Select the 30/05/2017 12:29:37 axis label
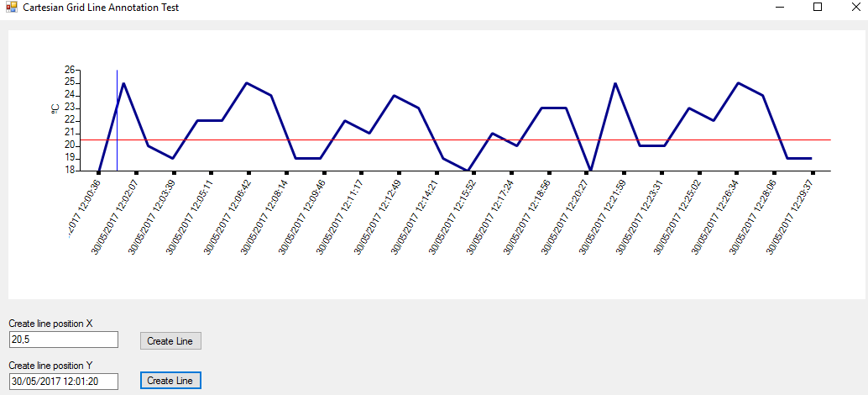The height and width of the screenshot is (395, 868). coord(790,217)
